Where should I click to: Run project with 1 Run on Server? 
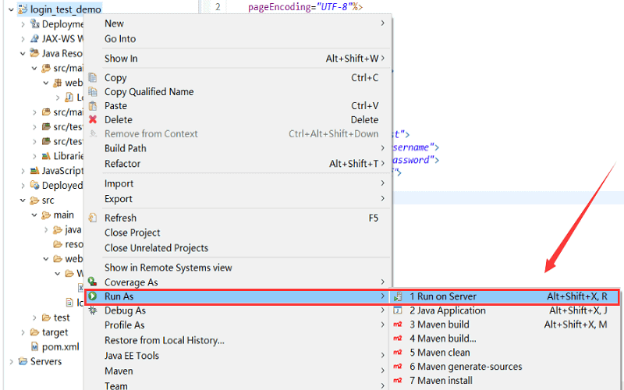[x=504, y=296]
